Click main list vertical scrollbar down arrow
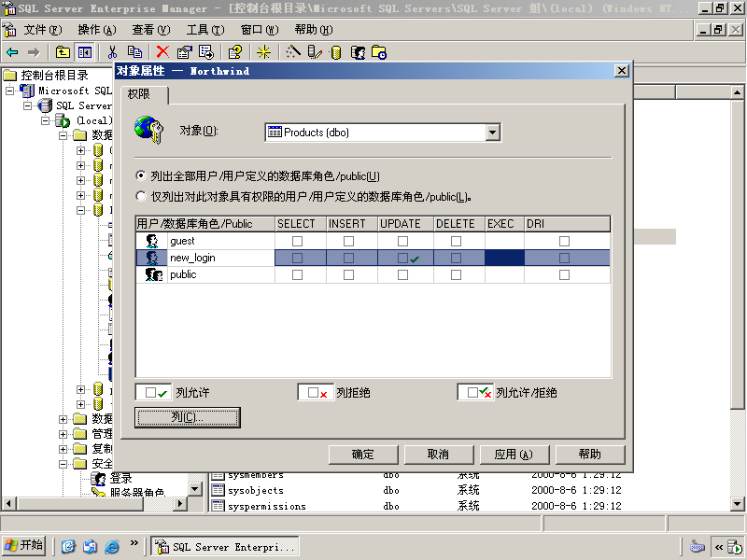 (x=737, y=503)
